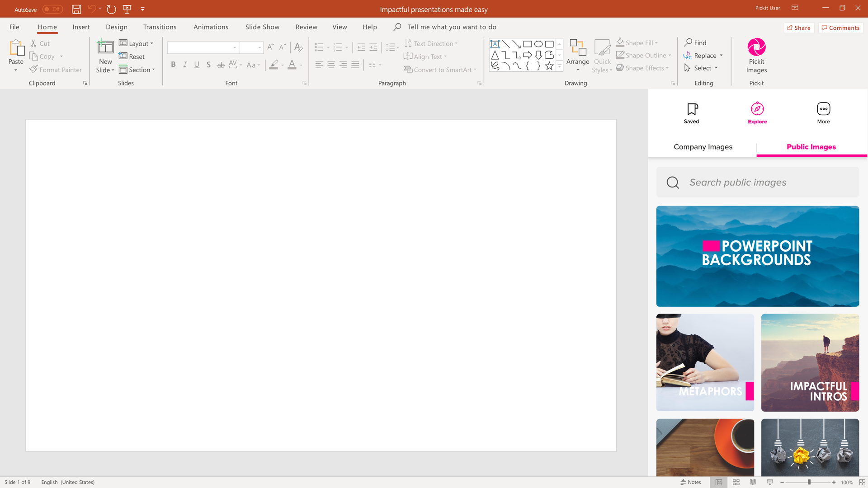Click the Undo arrow icon
The image size is (868, 488).
click(x=92, y=9)
